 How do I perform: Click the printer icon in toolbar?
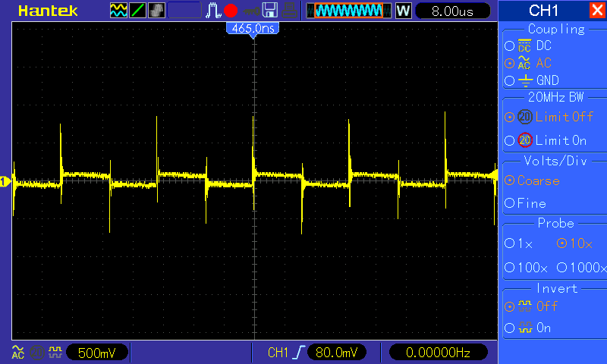(x=290, y=11)
